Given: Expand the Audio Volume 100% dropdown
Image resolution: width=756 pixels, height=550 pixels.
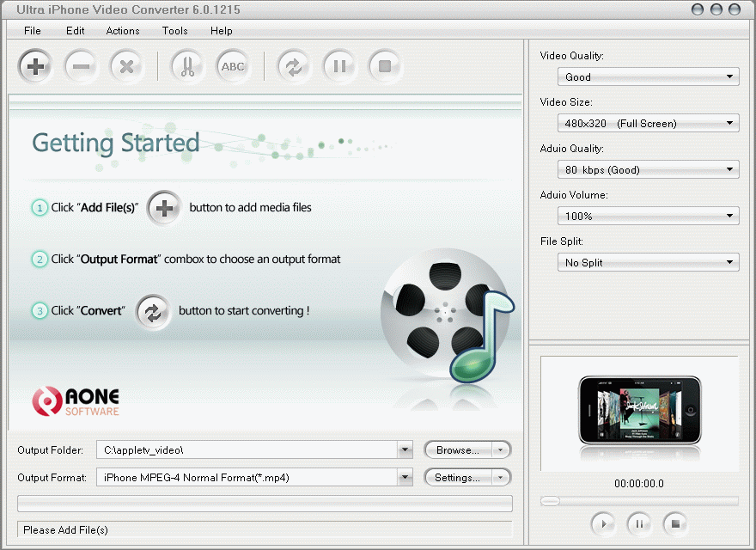Looking at the screenshot, I should tap(648, 216).
